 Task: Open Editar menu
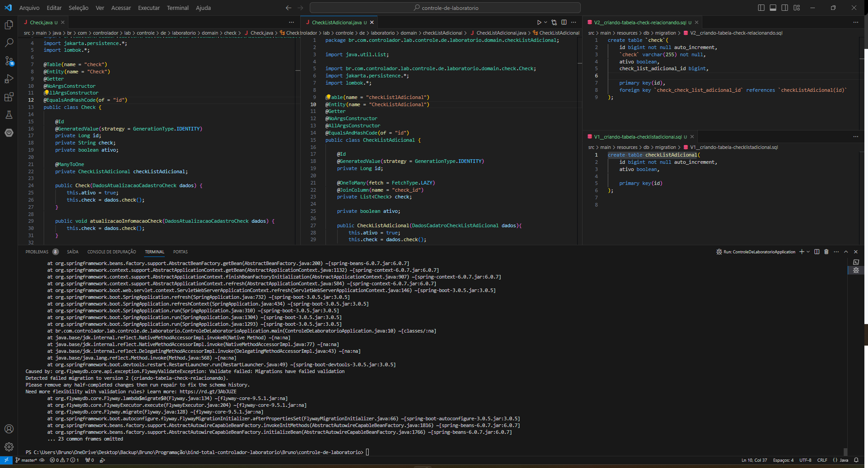coord(54,8)
